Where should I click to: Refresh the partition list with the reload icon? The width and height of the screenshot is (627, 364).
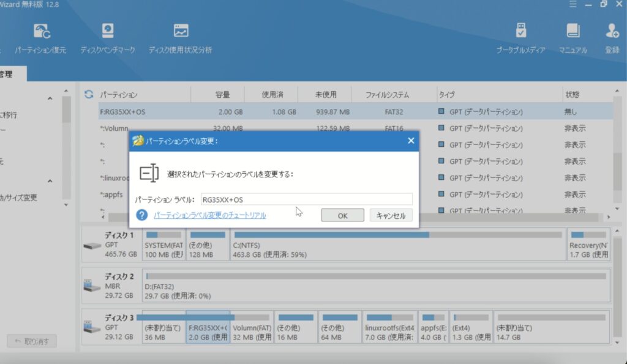click(x=89, y=94)
